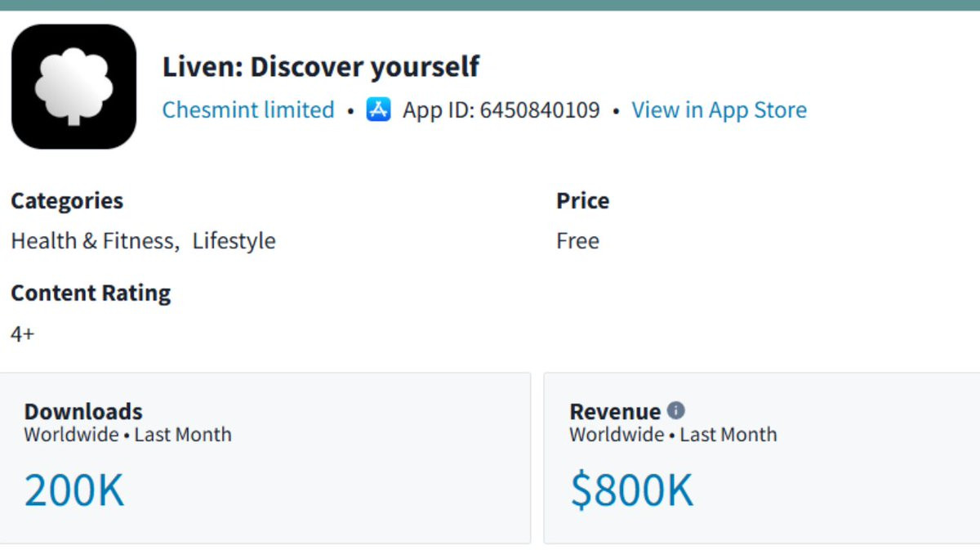
Task: Click the Price heading
Action: [582, 201]
